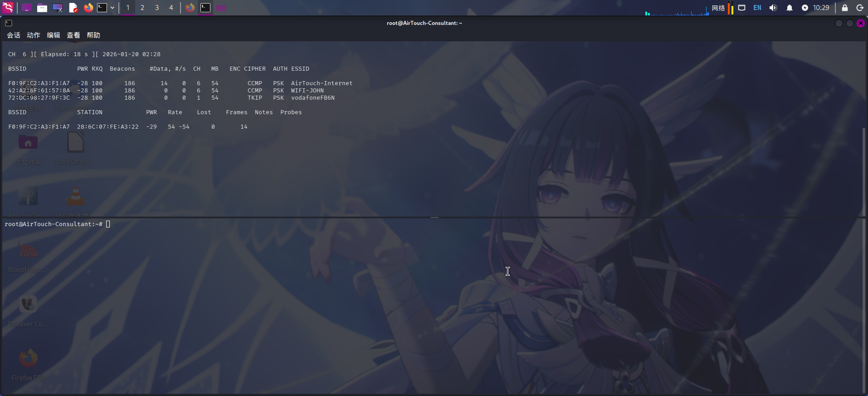
Task: Minimize the terminal window
Action: [839, 23]
